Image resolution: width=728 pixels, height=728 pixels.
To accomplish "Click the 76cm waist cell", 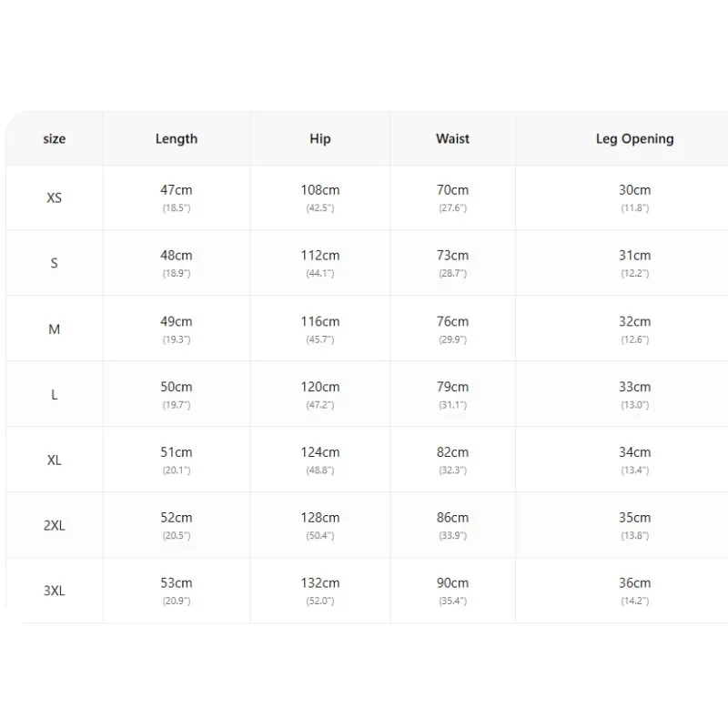I will [x=452, y=329].
